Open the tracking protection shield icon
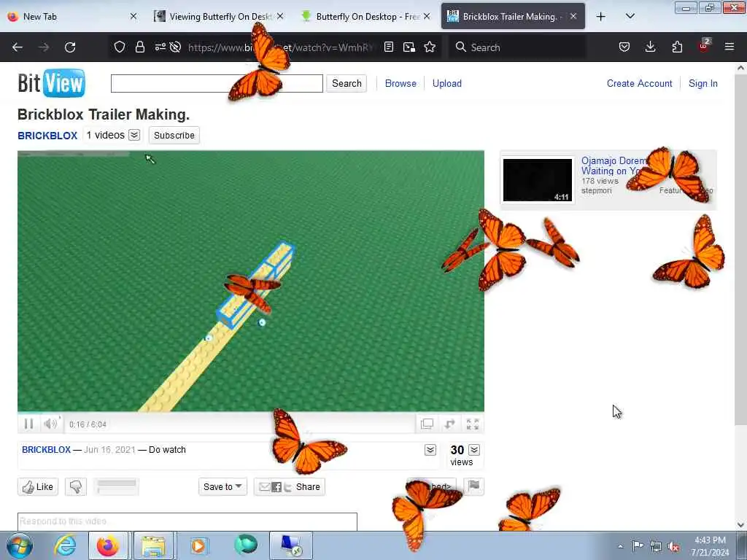The height and width of the screenshot is (560, 747). point(120,47)
